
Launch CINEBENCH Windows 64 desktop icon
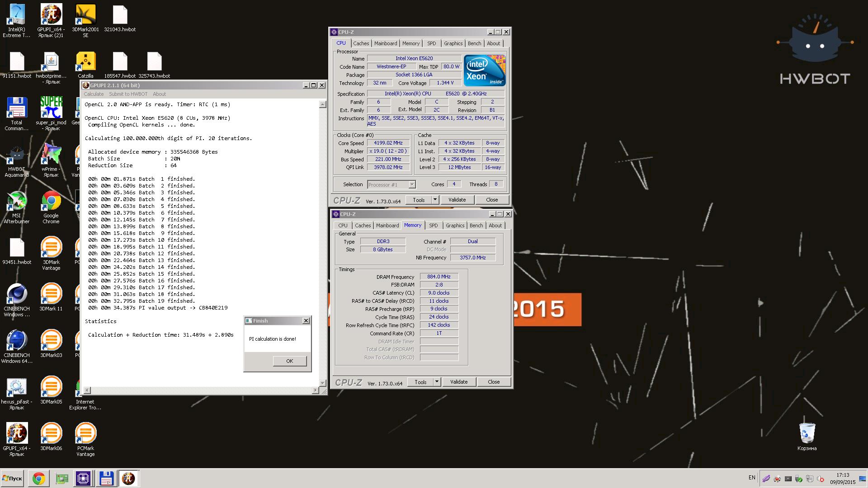(17, 347)
